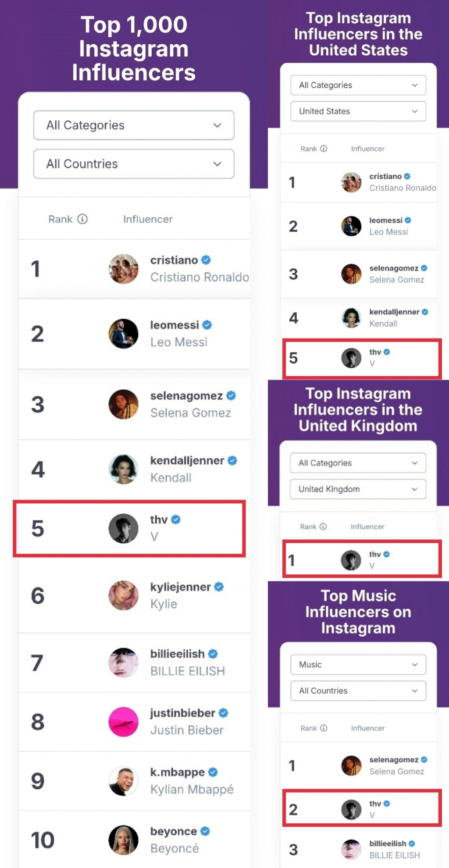Click verified badge next to cristiano in main list
Viewport: 449px width, 868px height.
pyautogui.click(x=206, y=260)
